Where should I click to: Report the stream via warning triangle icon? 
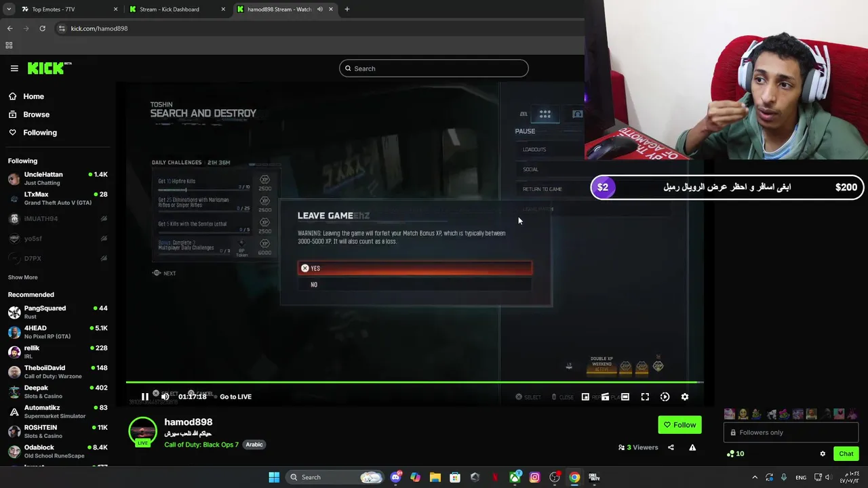(692, 447)
